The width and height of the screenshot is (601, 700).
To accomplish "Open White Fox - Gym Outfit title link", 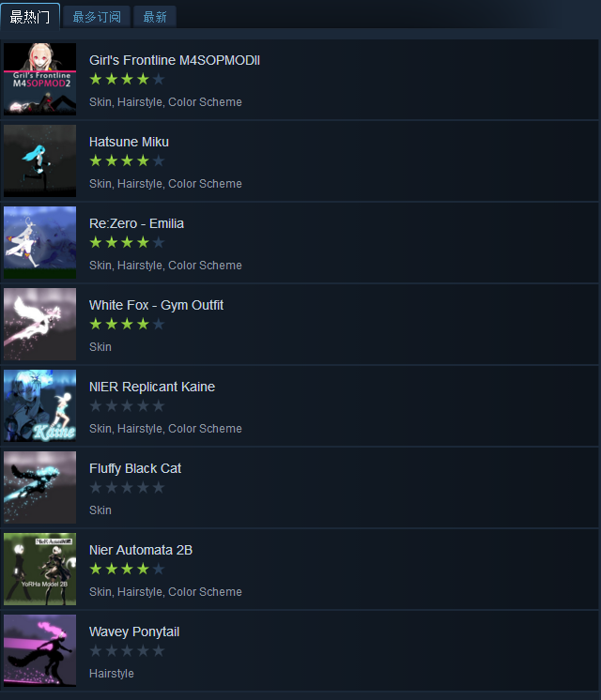I will (156, 305).
